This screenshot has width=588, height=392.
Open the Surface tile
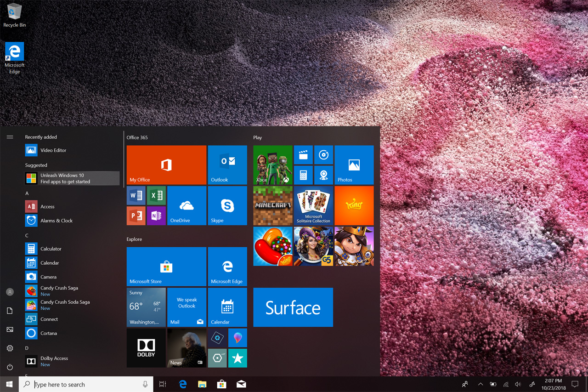point(293,307)
